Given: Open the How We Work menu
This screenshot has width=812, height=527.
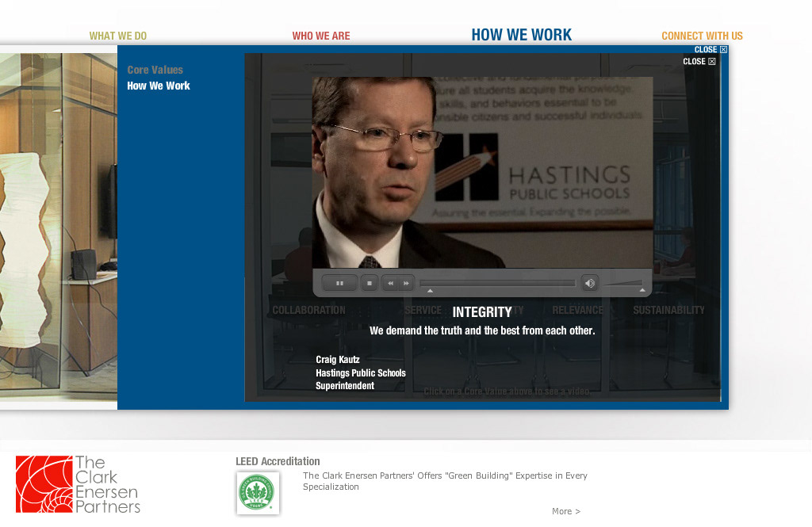Looking at the screenshot, I should click(x=522, y=35).
